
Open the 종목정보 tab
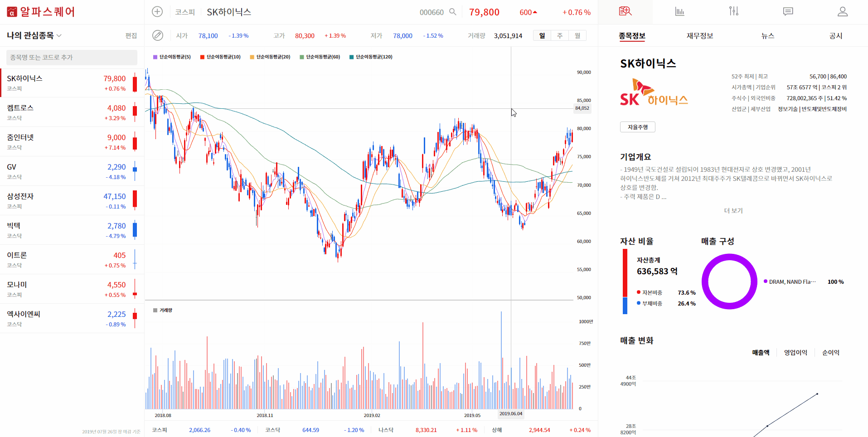pyautogui.click(x=632, y=36)
